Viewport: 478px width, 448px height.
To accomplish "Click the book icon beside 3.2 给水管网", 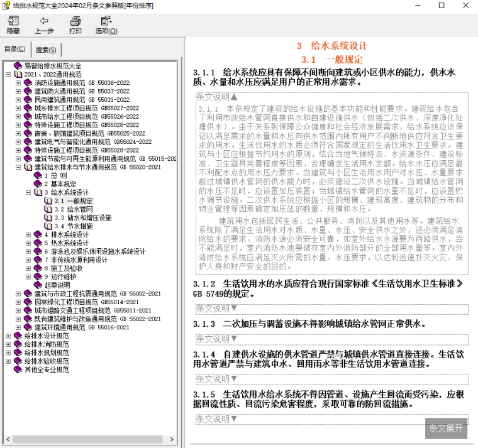I will click(x=48, y=209).
